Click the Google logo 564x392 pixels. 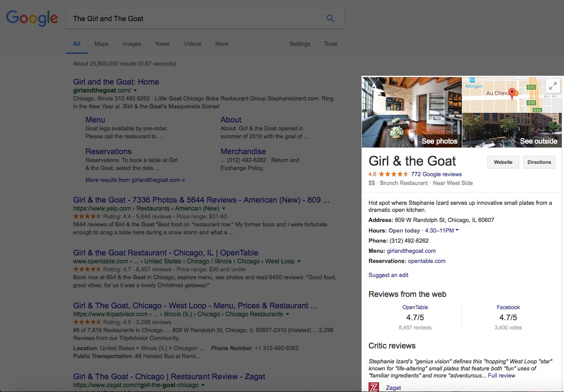click(x=32, y=18)
